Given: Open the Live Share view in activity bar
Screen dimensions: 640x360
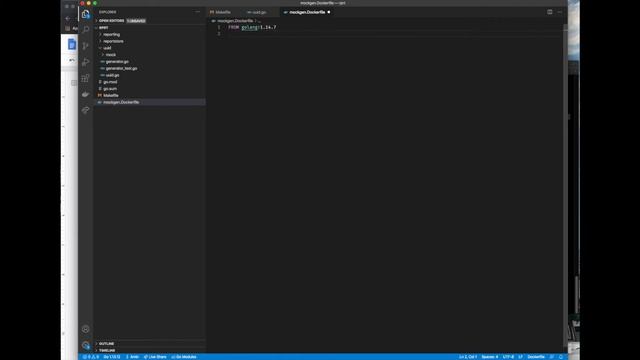Looking at the screenshot, I should 85,110.
